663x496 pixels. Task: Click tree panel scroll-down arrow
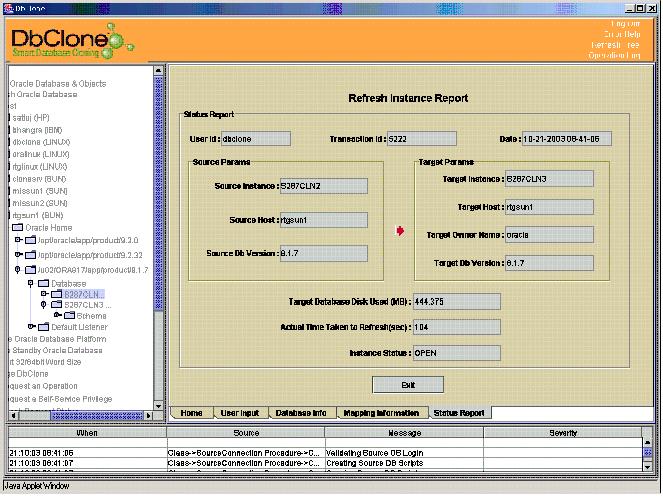[x=159, y=406]
